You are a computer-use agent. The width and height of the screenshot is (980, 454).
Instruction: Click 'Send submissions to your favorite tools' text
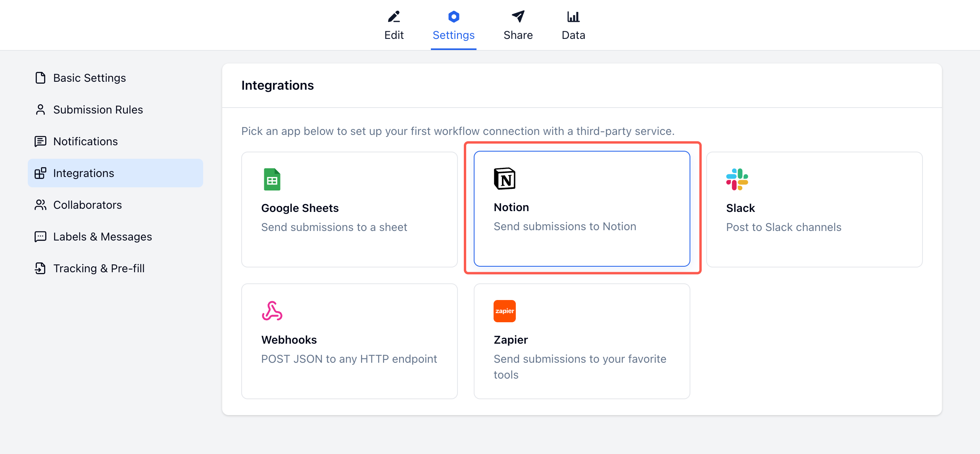click(x=580, y=367)
